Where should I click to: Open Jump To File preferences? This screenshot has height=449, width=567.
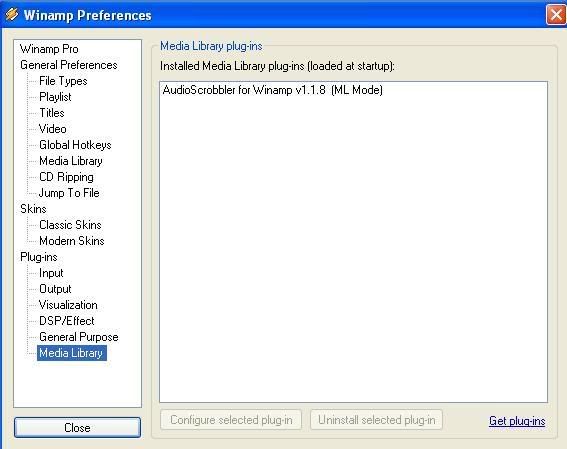coord(69,193)
